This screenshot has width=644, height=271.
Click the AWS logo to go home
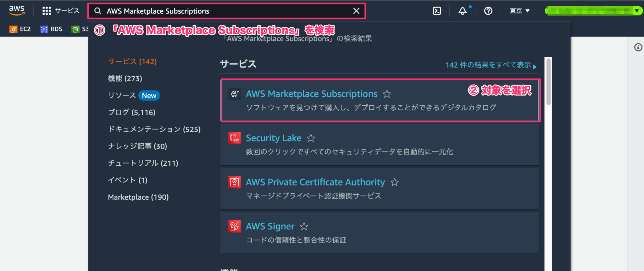point(16,10)
